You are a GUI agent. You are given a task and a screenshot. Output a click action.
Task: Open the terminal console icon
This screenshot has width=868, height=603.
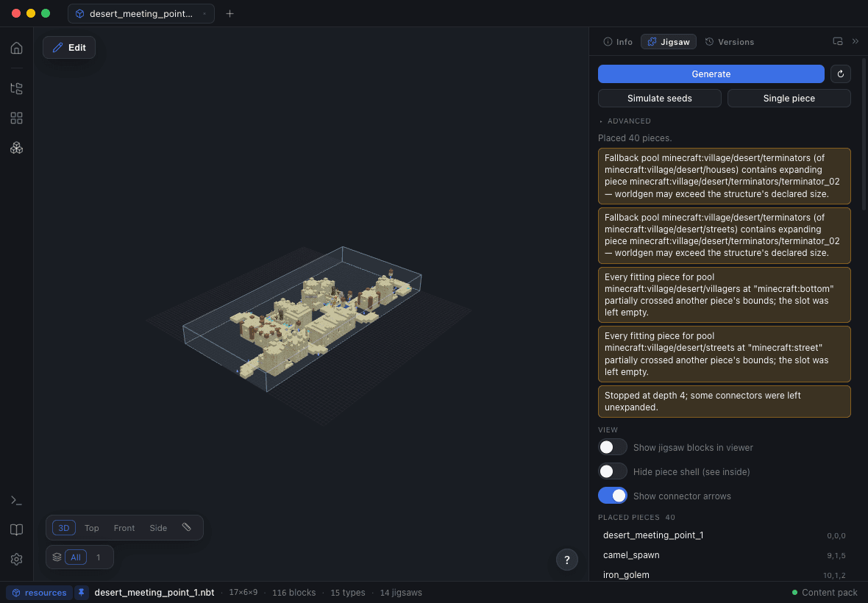[17, 500]
